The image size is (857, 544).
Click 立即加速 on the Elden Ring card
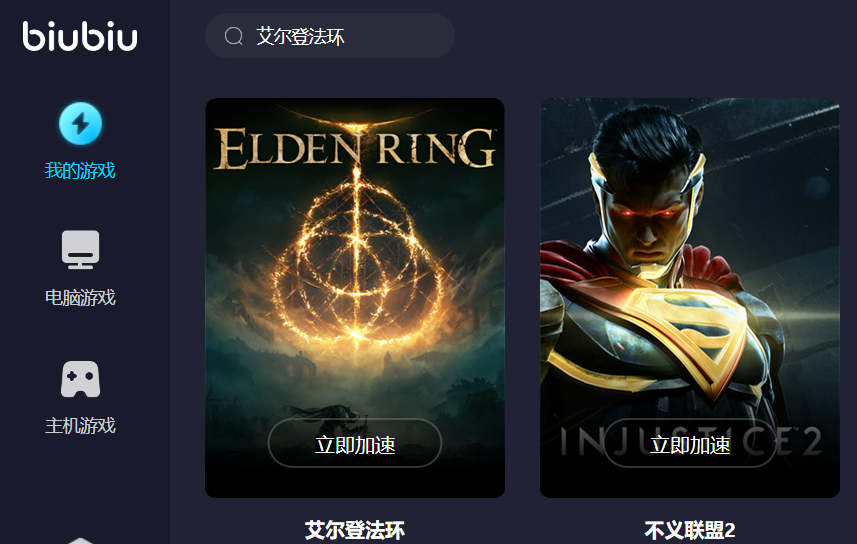(x=355, y=443)
